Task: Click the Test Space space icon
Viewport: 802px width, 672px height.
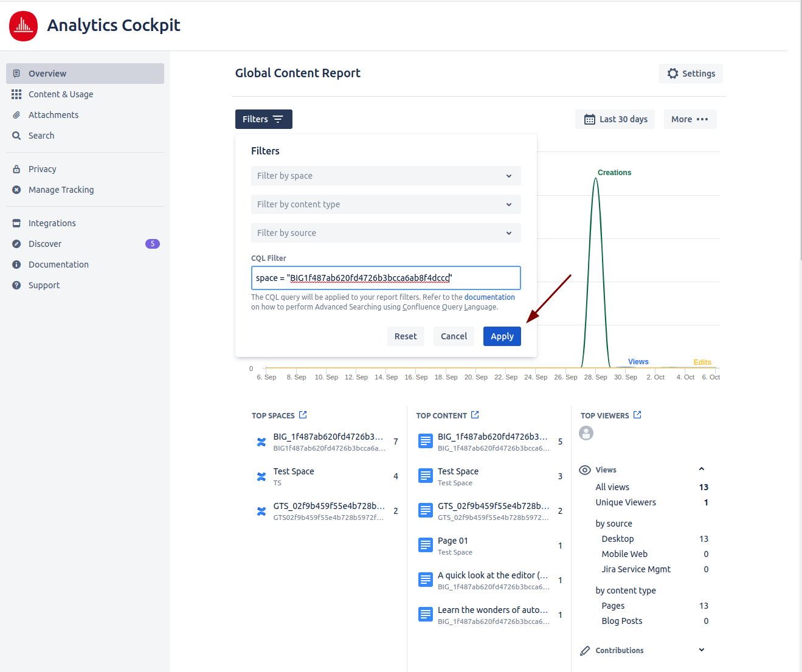Action: pyautogui.click(x=261, y=477)
